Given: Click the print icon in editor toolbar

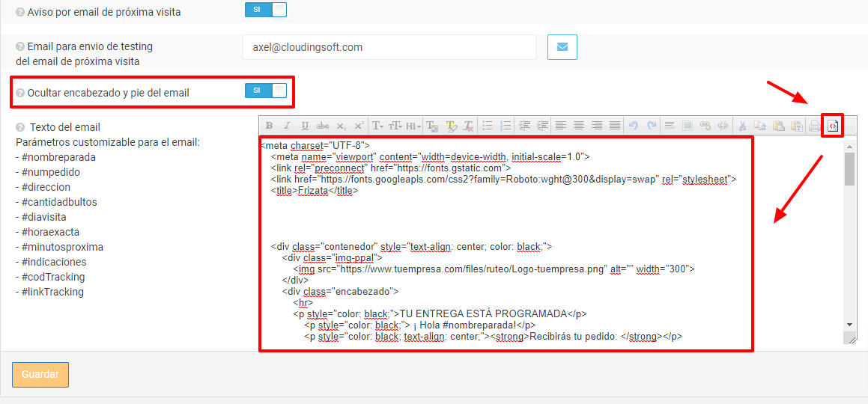Looking at the screenshot, I should 814,126.
